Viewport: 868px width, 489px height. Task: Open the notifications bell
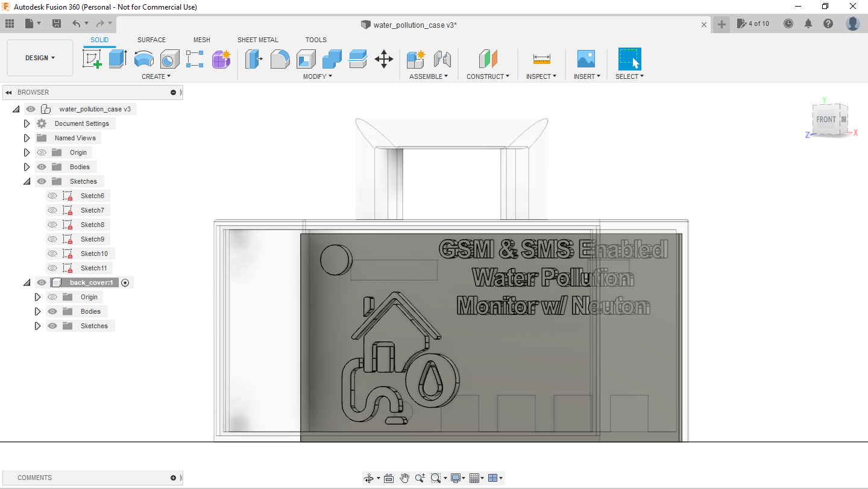pyautogui.click(x=808, y=23)
